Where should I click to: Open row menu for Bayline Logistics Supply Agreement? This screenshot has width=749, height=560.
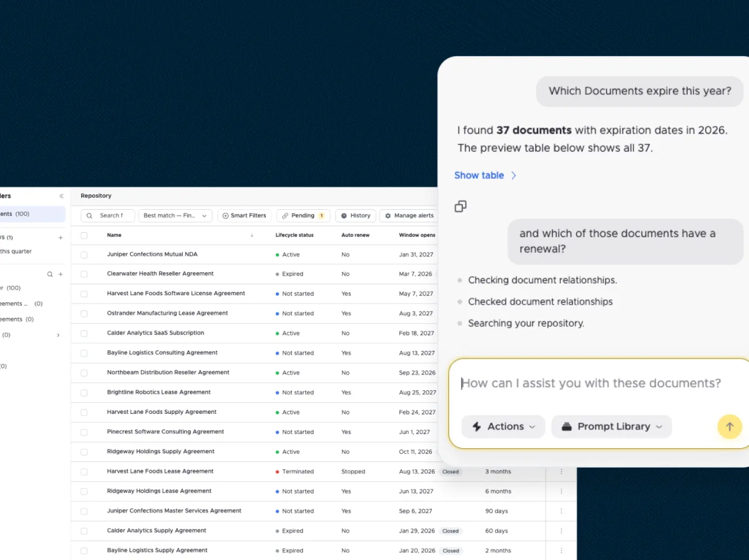pyautogui.click(x=561, y=551)
